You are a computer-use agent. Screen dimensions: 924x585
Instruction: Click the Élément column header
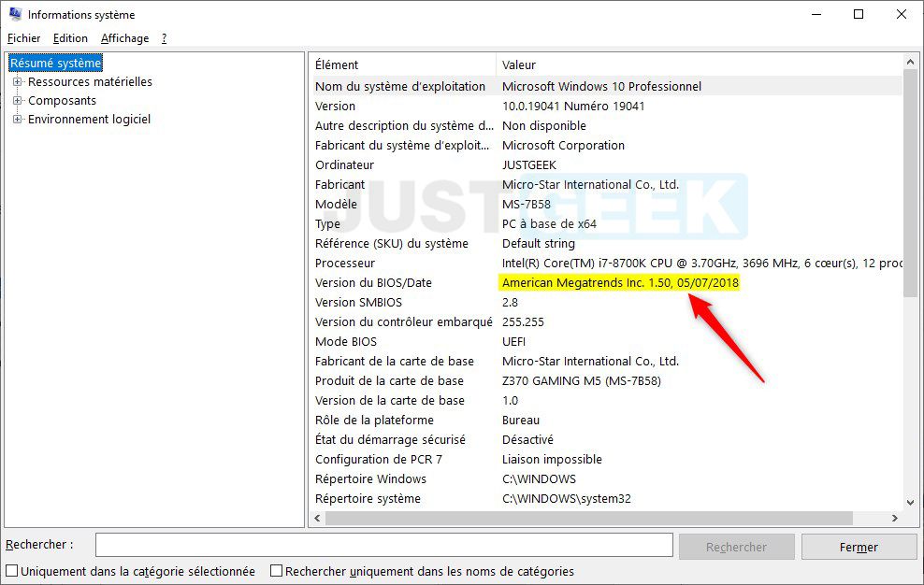pyautogui.click(x=404, y=64)
